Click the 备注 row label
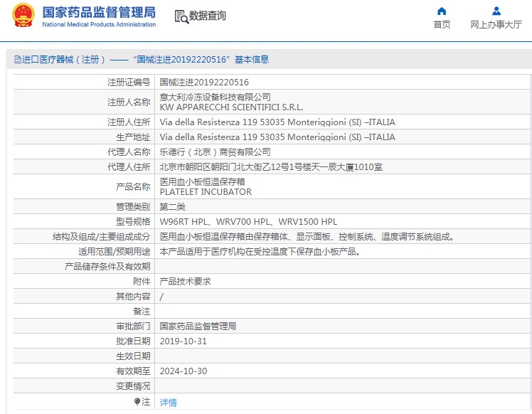 point(142,311)
